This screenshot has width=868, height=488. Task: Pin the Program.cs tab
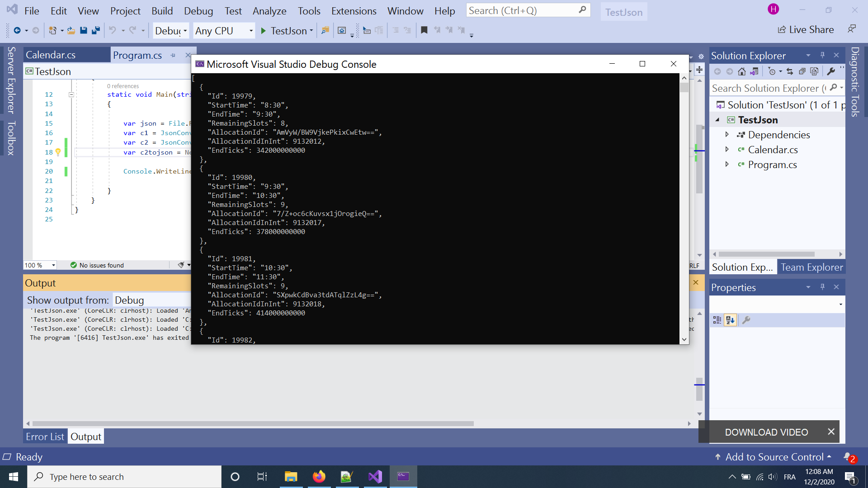tap(173, 55)
